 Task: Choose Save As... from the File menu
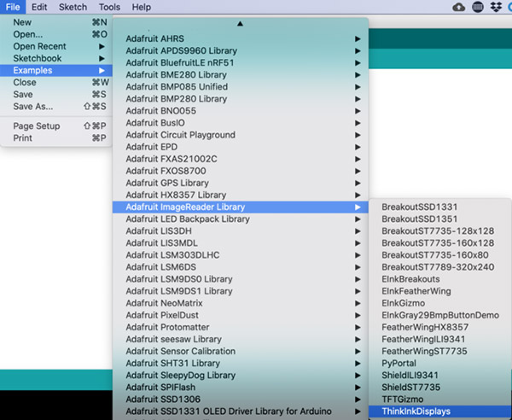(x=56, y=107)
